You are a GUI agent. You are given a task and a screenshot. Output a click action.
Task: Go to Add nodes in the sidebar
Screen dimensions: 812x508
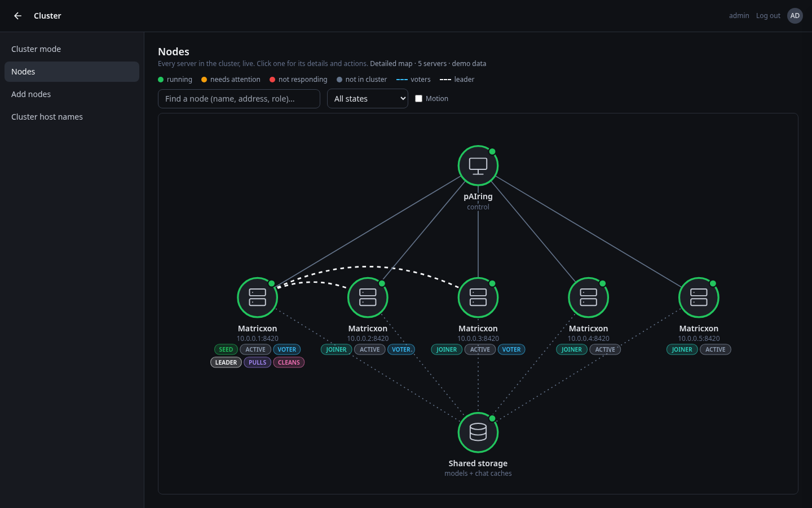pos(72,94)
